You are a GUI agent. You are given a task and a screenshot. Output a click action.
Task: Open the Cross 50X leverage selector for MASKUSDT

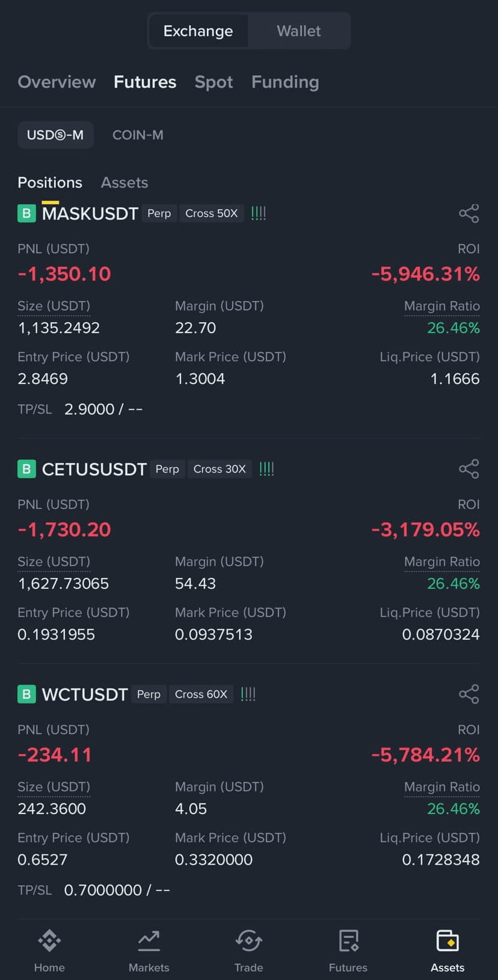(211, 213)
